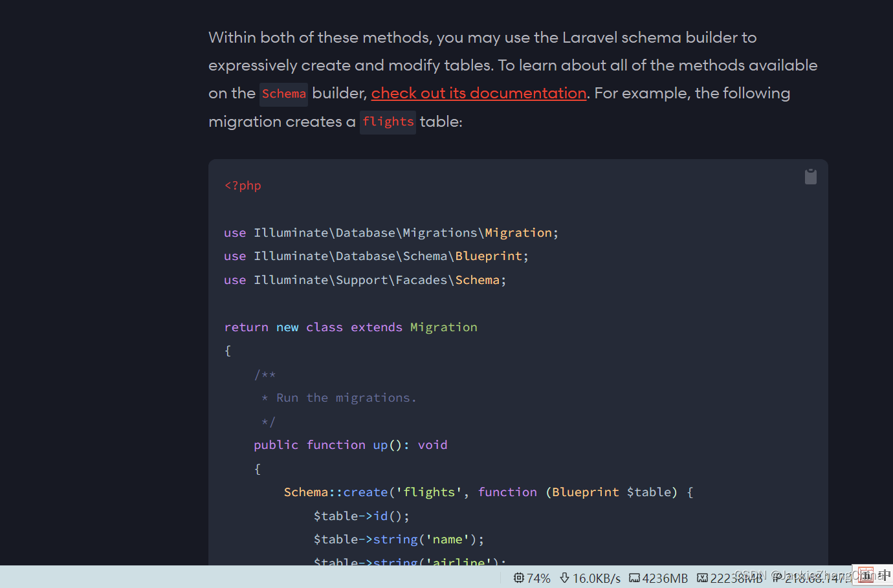Click the inline 'flights' code word
The image size is (893, 588).
click(388, 122)
